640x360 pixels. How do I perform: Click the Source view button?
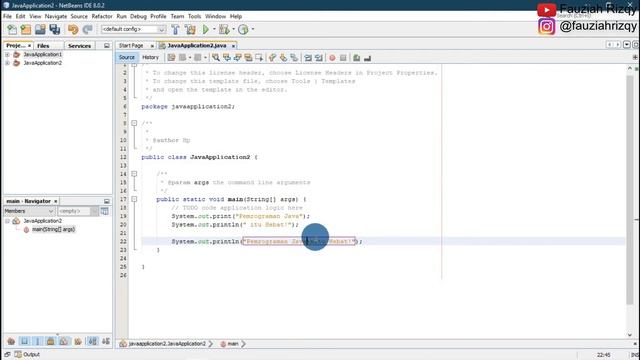(x=127, y=58)
